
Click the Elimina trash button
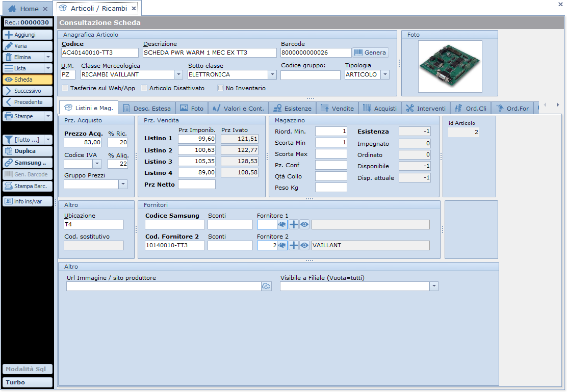tap(23, 57)
